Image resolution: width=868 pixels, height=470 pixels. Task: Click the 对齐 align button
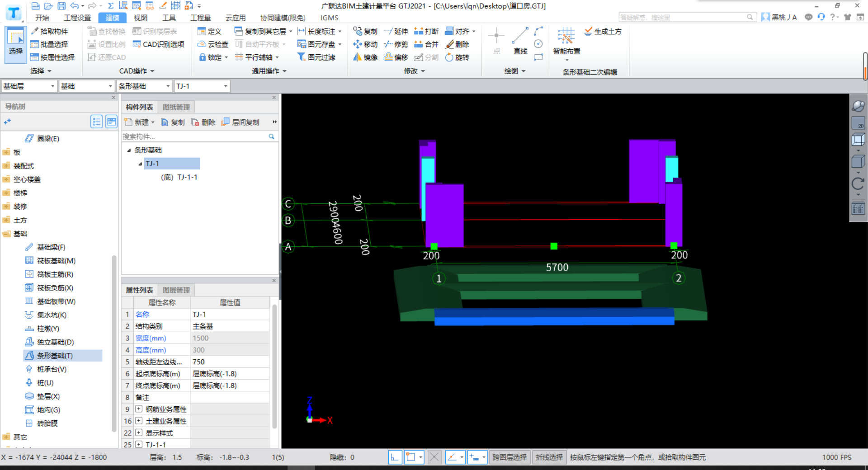click(x=460, y=31)
